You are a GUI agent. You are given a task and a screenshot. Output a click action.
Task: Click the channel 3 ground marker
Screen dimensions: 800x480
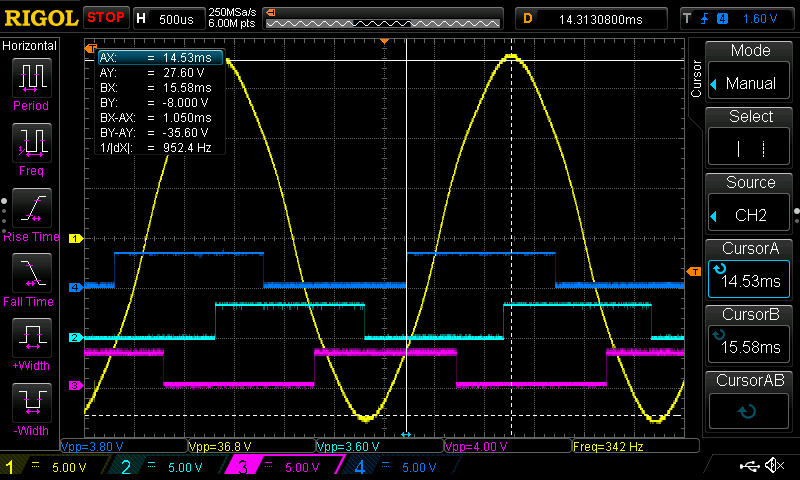(x=76, y=385)
